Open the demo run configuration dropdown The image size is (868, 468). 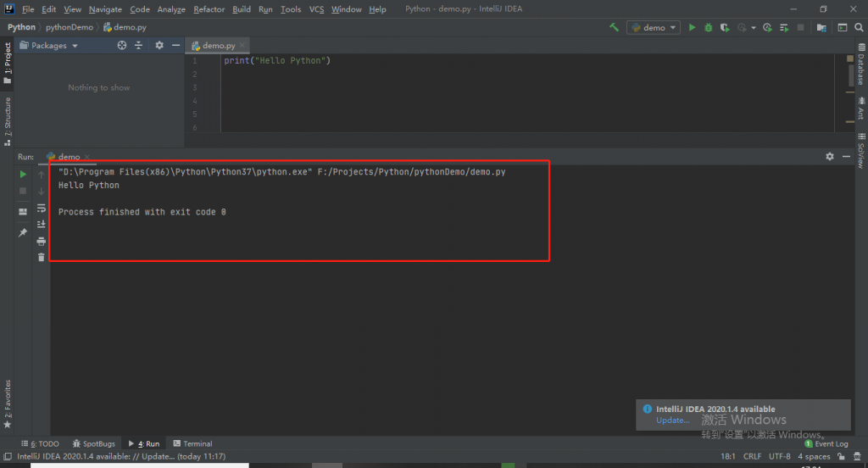click(654, 27)
